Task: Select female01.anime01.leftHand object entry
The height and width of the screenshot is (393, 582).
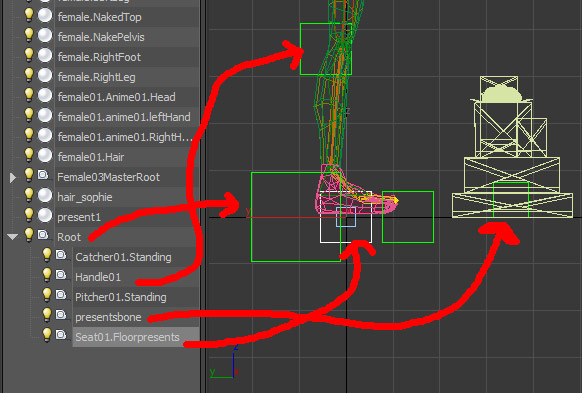Action: (x=124, y=117)
